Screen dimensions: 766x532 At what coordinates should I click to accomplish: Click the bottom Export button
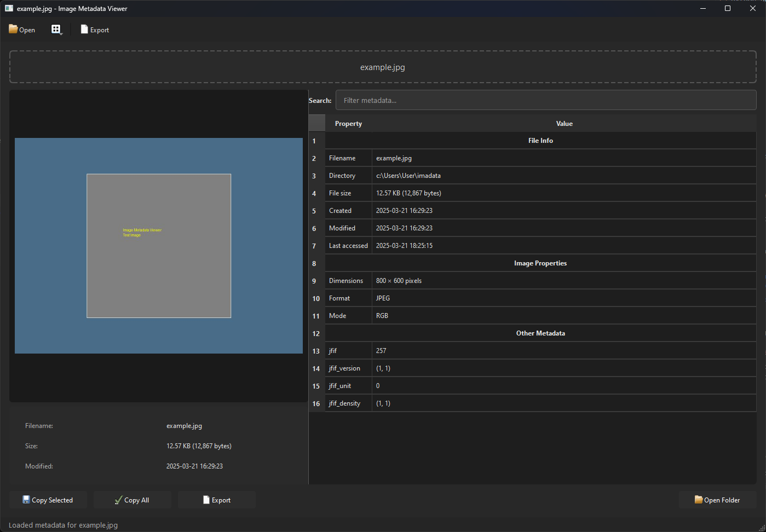click(x=217, y=500)
